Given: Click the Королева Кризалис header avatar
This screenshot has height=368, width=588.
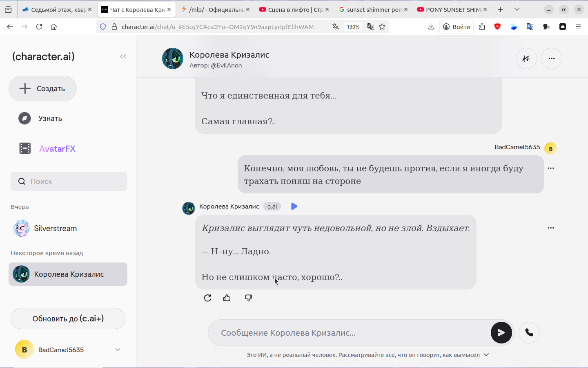Looking at the screenshot, I should (x=173, y=58).
